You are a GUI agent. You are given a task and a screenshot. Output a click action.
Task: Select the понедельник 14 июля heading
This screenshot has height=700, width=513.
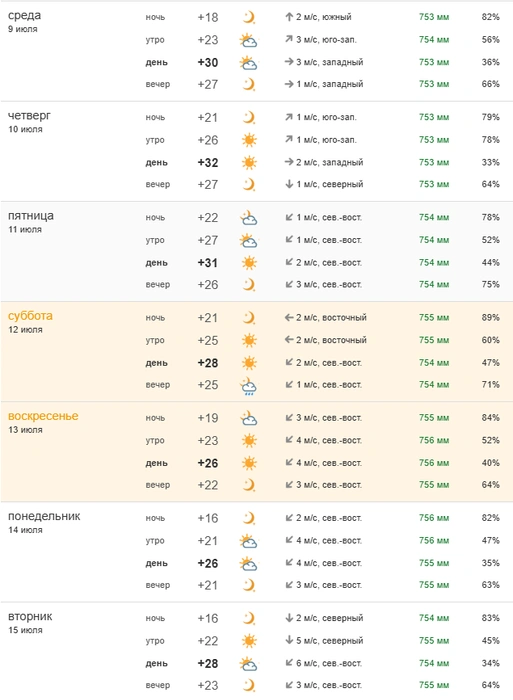[x=44, y=522]
